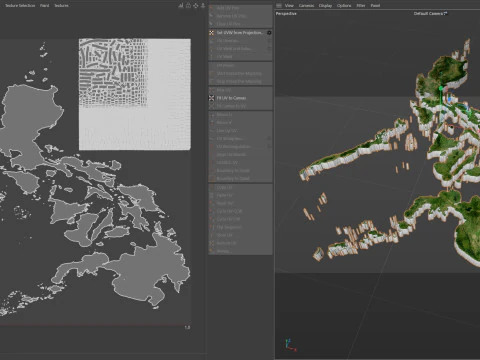480x360 pixels.
Task: Select Restore UV command
Action: pyautogui.click(x=240, y=243)
